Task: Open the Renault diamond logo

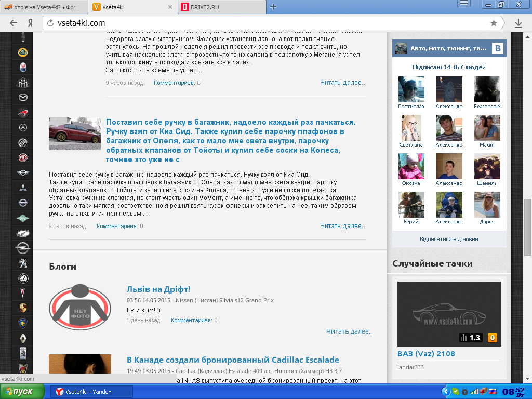Action: 23,338
